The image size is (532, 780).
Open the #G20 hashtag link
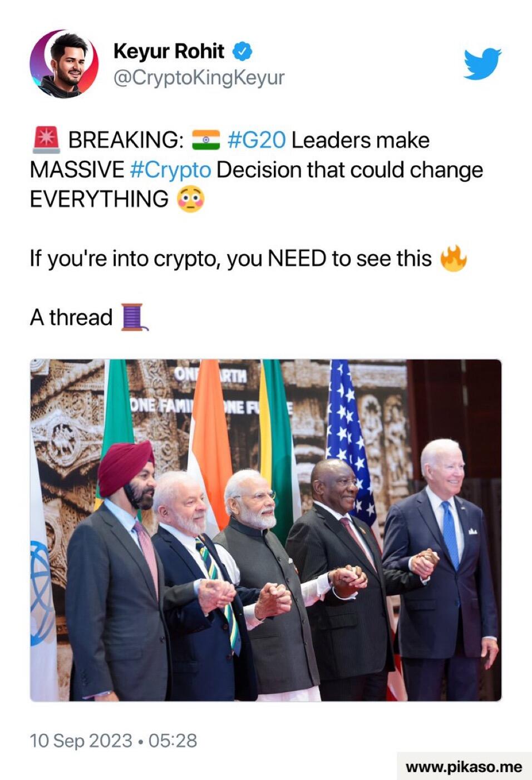257,140
